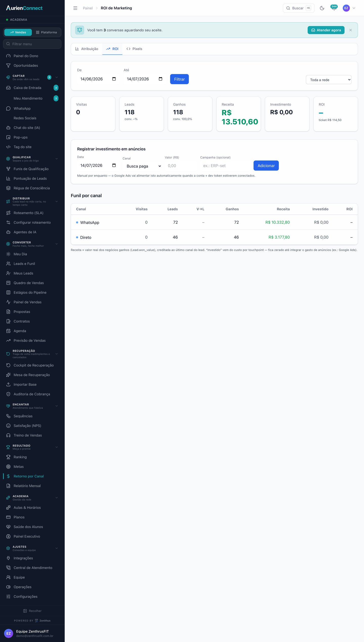Screen dimensions: 364x642
Task: Open Ranking trophy icon
Action: (x=8, y=457)
